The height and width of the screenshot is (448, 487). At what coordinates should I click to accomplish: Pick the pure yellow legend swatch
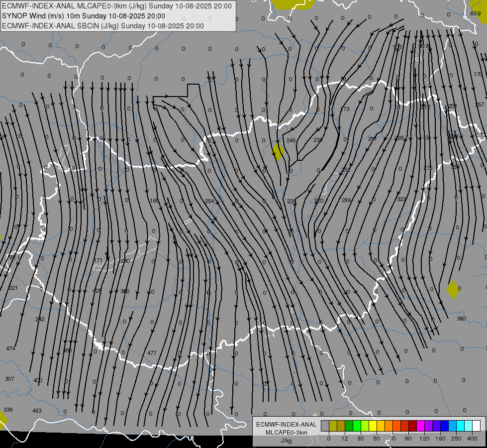(373, 426)
